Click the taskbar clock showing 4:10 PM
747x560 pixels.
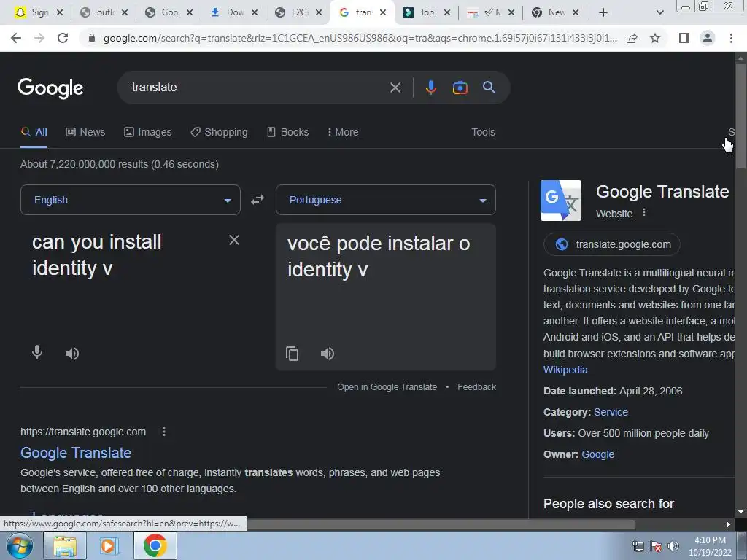(710, 546)
